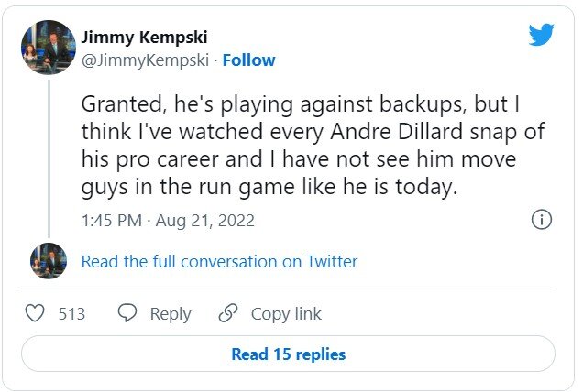Like the tweet with heart icon
583x392 pixels.
pyautogui.click(x=35, y=313)
